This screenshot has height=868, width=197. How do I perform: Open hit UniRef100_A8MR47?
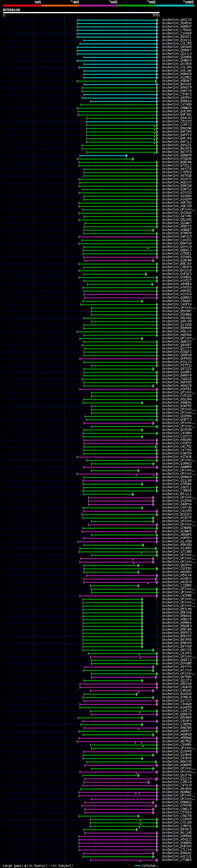[176, 26]
